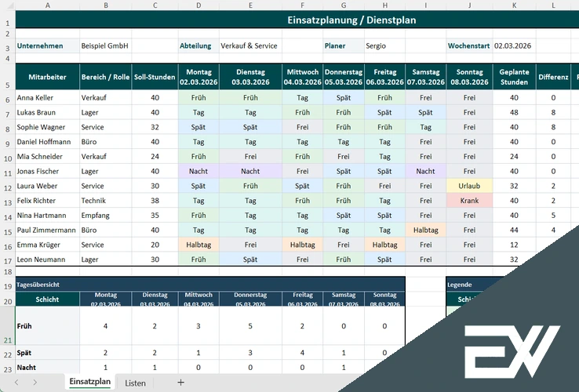Select Nina Hartmann's Differenz value 5

[x=553, y=216]
